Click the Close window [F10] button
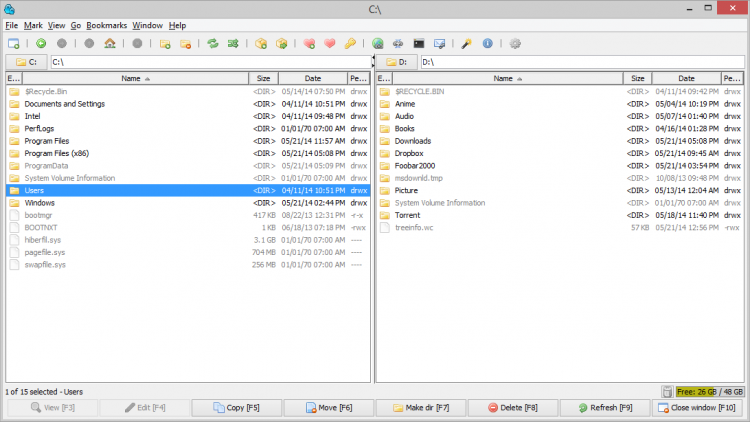This screenshot has width=750, height=422. [x=697, y=408]
